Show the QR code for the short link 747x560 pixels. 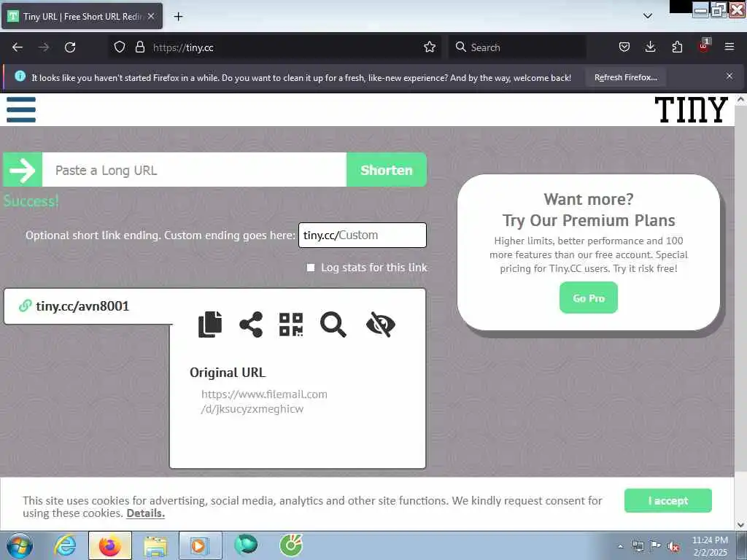(291, 324)
